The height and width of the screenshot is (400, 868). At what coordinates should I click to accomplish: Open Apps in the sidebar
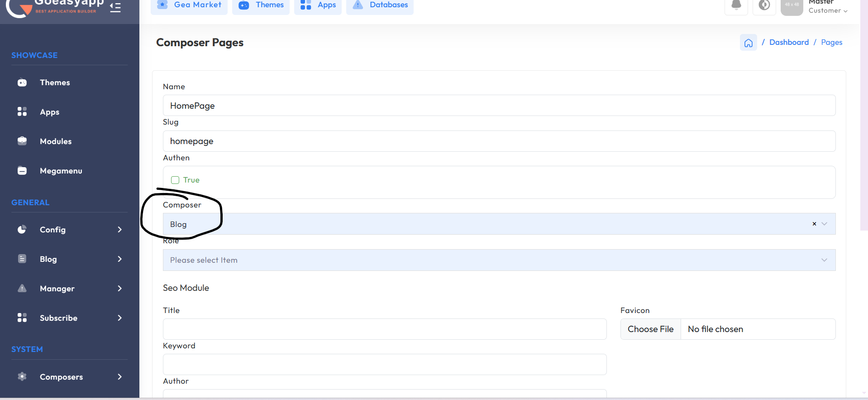[x=49, y=112]
